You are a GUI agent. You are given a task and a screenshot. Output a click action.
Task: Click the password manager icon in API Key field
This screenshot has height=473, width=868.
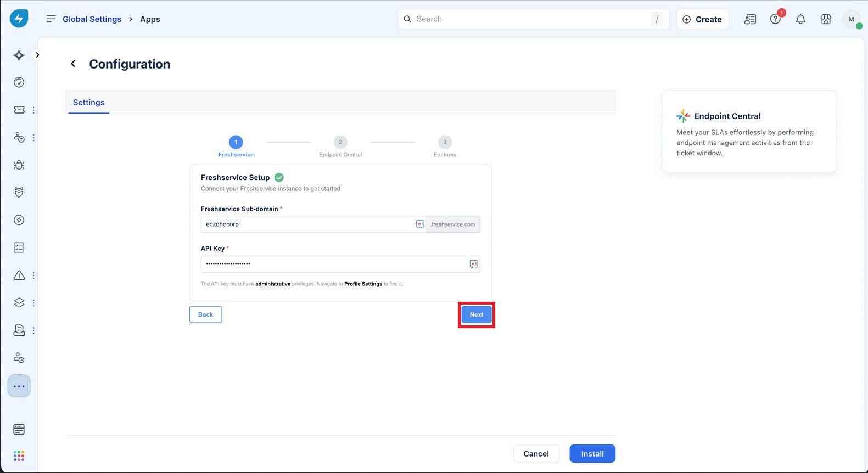(474, 264)
